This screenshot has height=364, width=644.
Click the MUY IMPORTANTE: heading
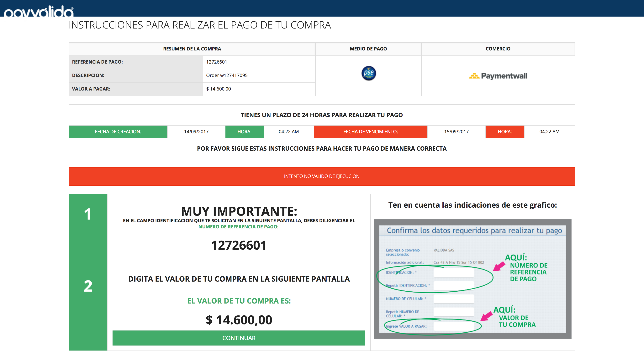pyautogui.click(x=239, y=211)
